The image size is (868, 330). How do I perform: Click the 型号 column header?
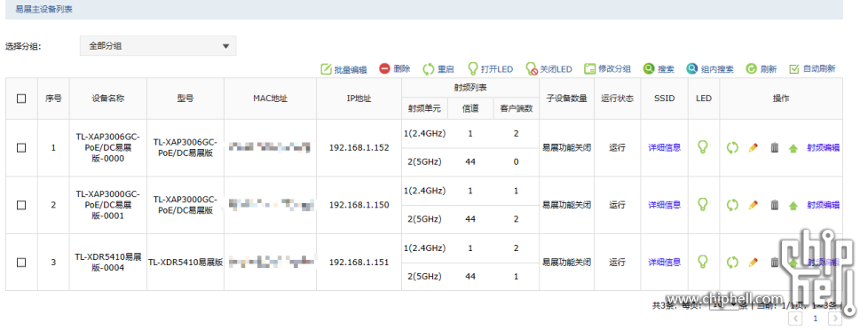[x=185, y=98]
